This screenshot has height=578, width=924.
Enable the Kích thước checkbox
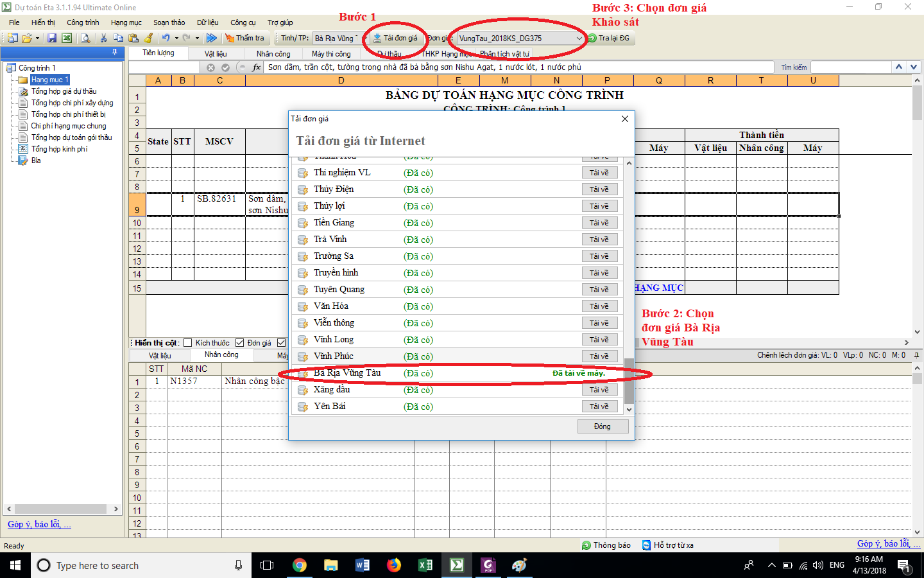click(188, 343)
